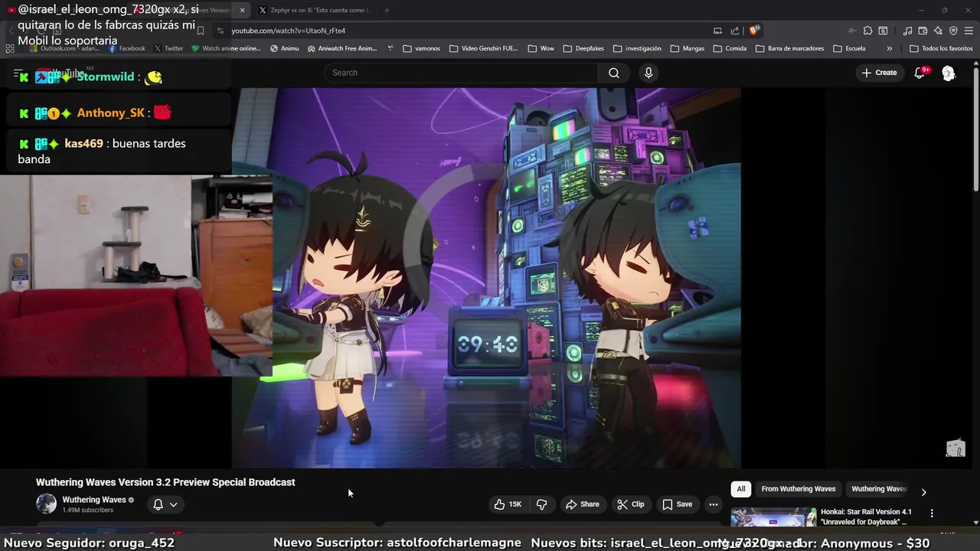Expand the notification preference chevron
This screenshot has width=980, height=551.
click(x=174, y=504)
